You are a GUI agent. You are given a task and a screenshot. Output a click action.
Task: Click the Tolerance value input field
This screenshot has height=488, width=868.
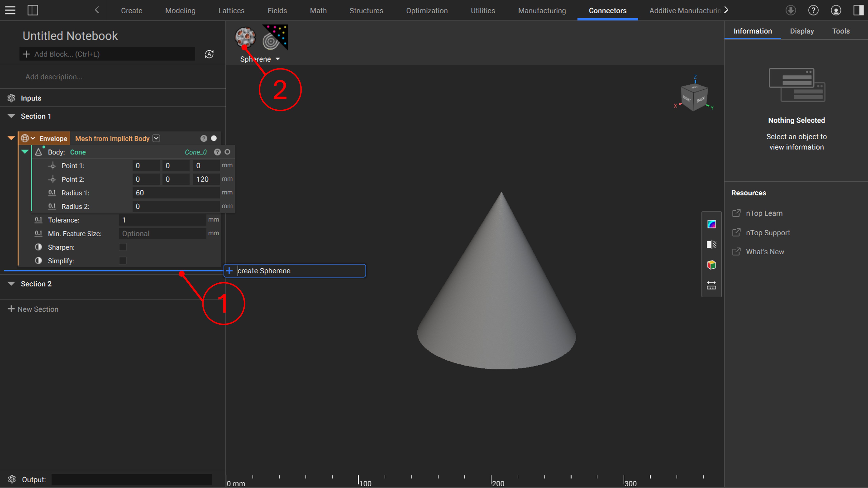[162, 220]
